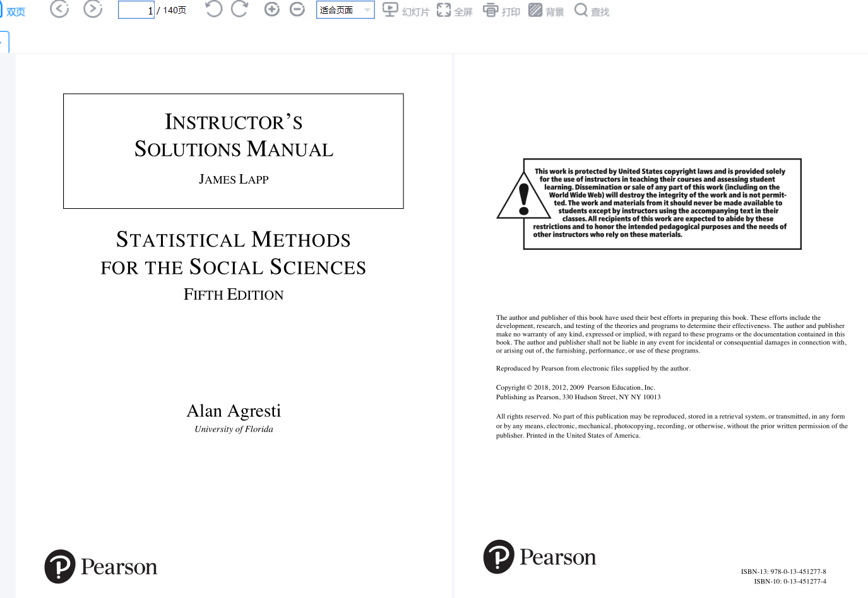This screenshot has height=598, width=868.
Task: Go to the next page
Action: coord(93,9)
